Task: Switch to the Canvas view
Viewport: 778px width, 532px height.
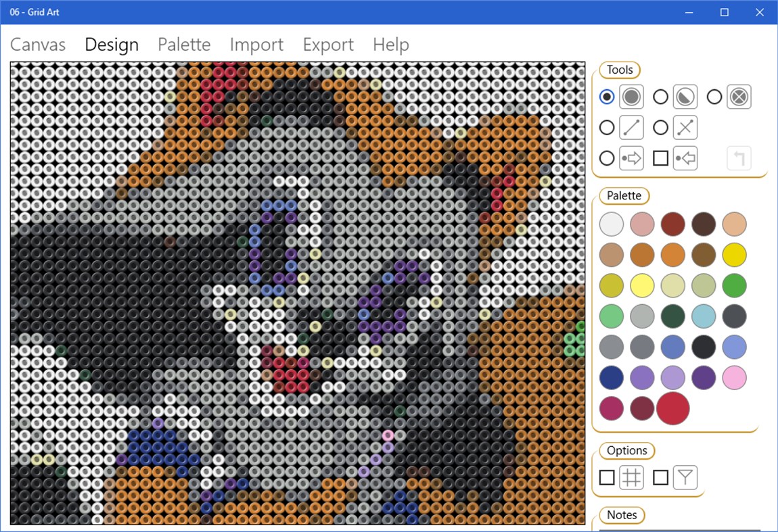Action: click(37, 45)
